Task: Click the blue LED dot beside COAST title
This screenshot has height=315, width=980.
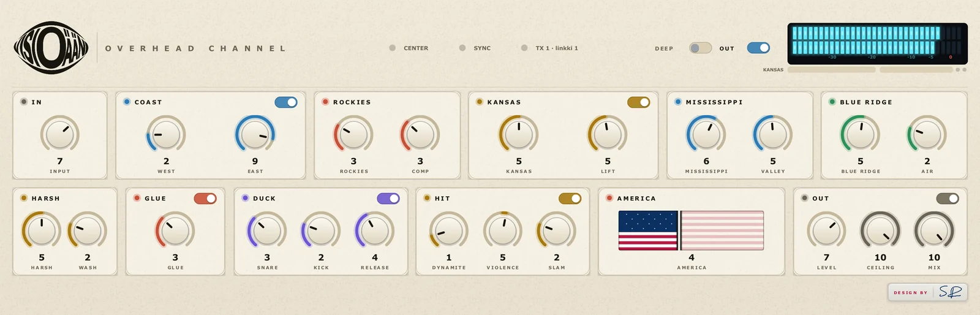Action: [x=127, y=102]
